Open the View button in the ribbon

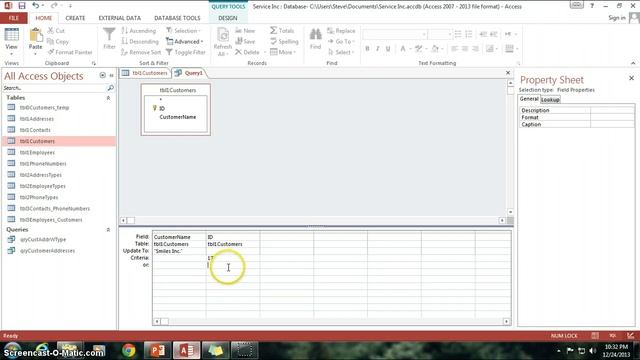(x=11, y=41)
